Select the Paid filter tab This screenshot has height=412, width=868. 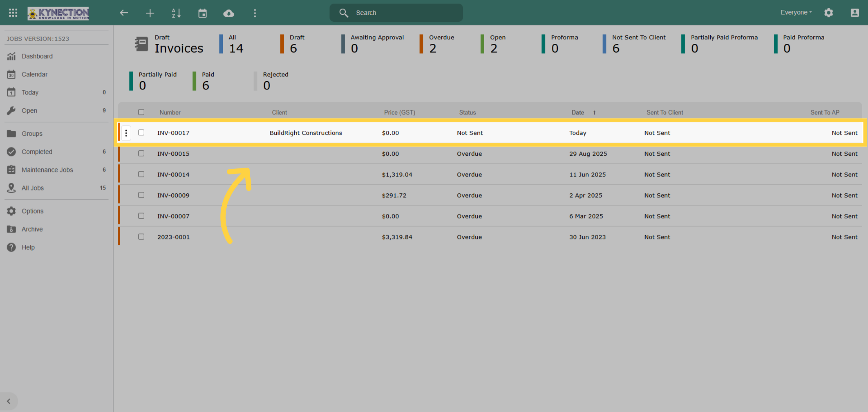coord(204,81)
